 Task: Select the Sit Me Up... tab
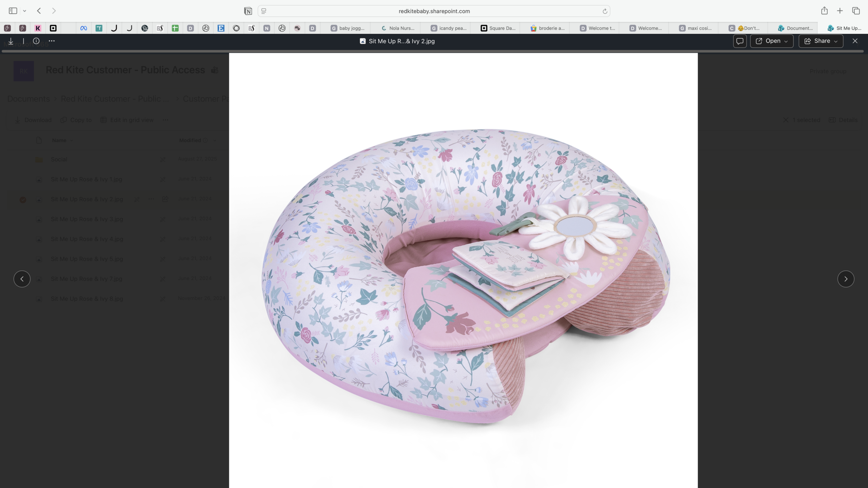[x=843, y=28]
